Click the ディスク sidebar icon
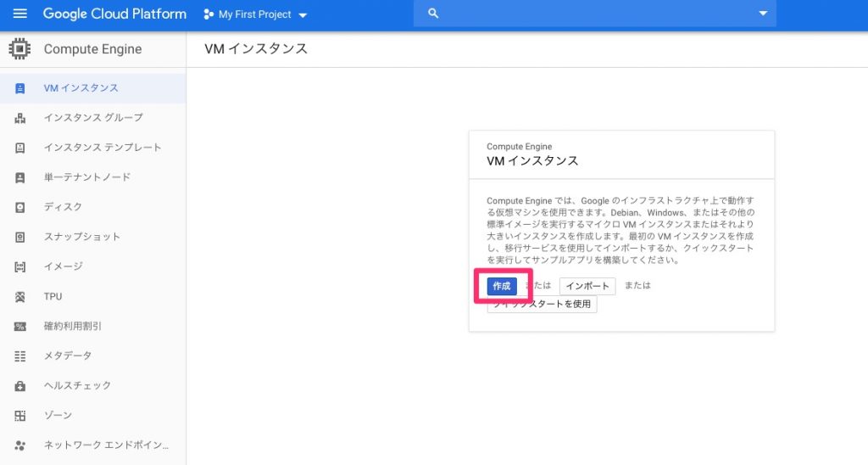This screenshot has height=465, width=868. 20,207
